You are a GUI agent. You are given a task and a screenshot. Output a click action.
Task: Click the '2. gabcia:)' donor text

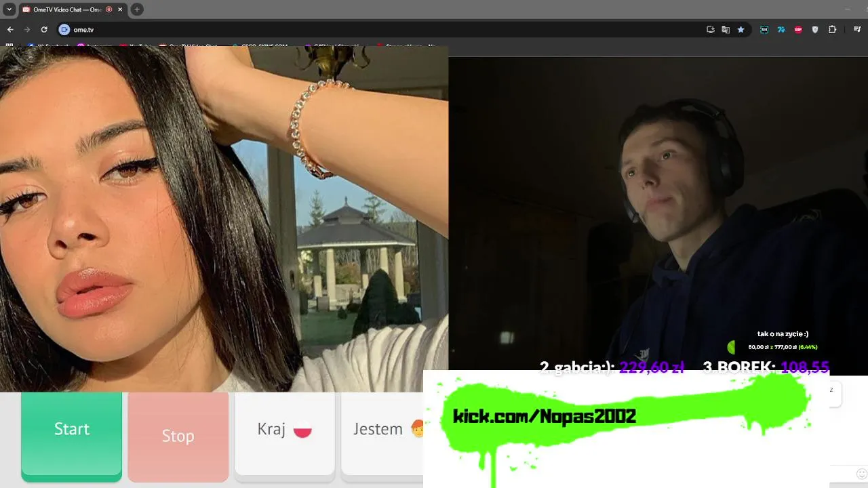point(577,367)
